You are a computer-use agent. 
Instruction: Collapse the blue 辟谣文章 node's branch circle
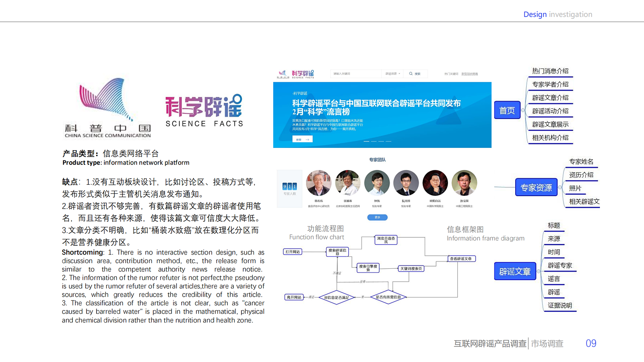click(x=538, y=271)
